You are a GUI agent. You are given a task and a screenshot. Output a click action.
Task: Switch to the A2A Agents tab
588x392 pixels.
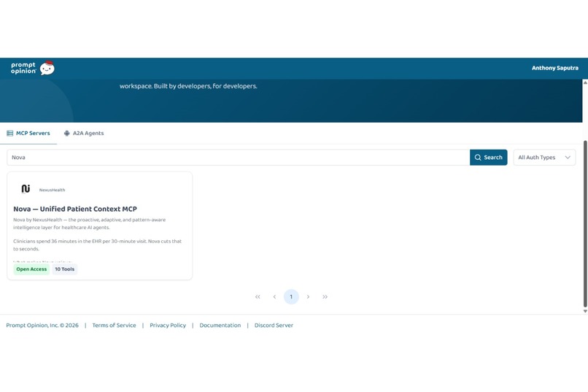click(84, 133)
